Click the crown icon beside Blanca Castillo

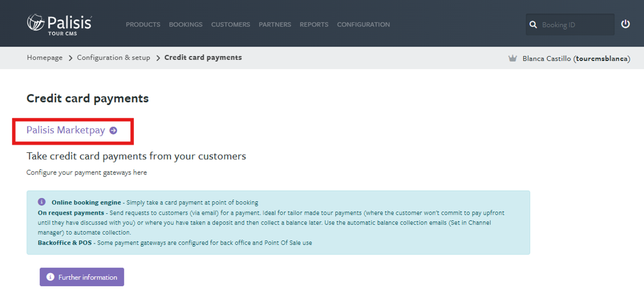(x=512, y=59)
